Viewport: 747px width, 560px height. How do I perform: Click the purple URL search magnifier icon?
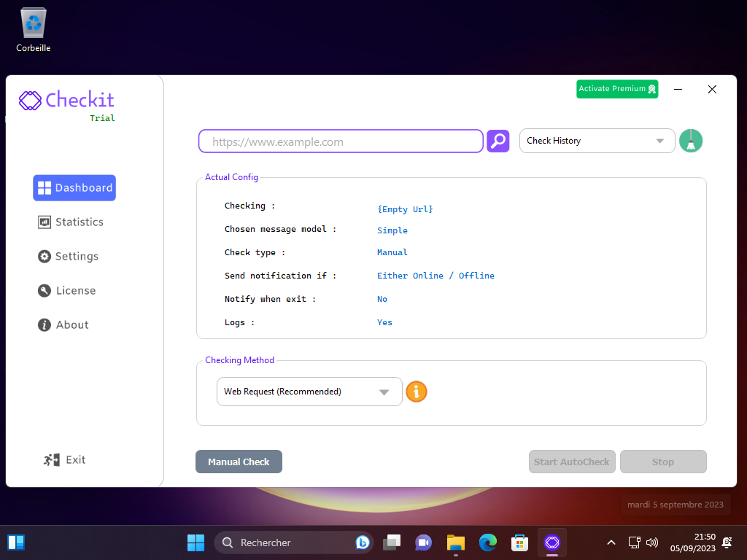(498, 141)
